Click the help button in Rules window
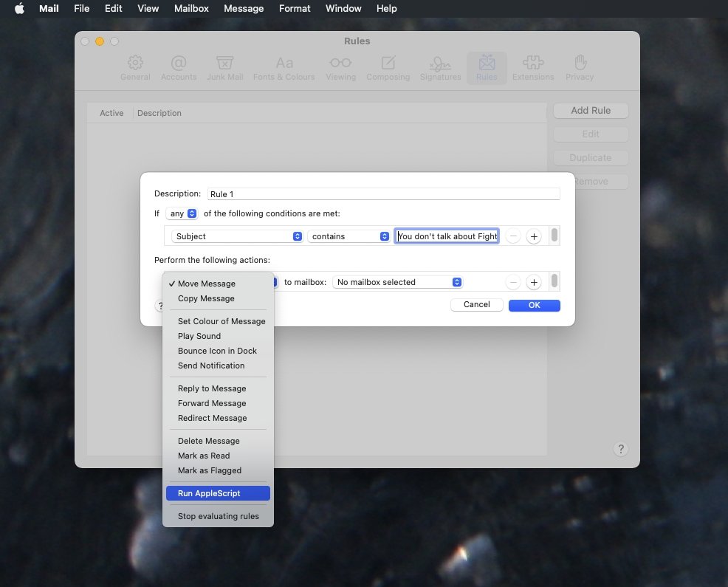728x587 pixels. [x=621, y=449]
